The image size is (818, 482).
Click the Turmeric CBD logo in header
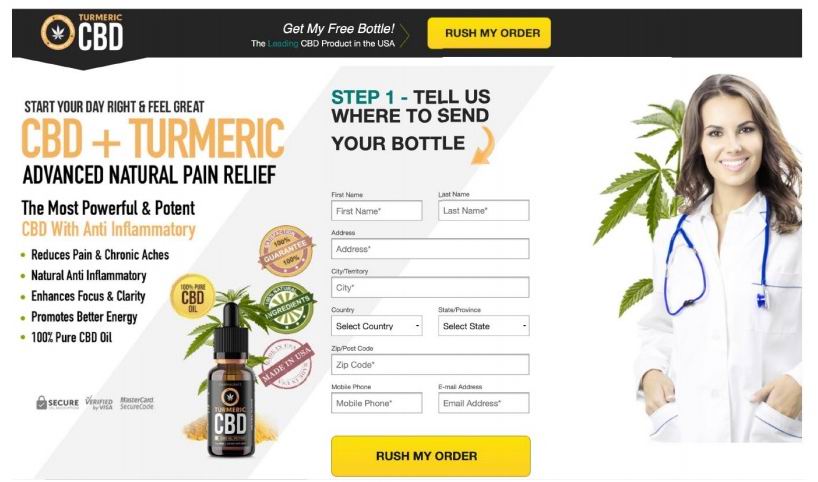click(82, 32)
